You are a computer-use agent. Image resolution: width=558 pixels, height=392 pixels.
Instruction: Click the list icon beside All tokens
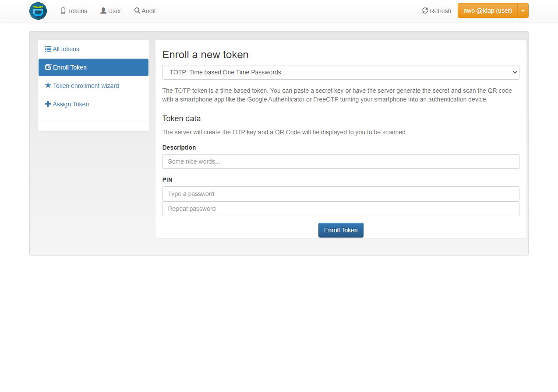click(x=48, y=49)
